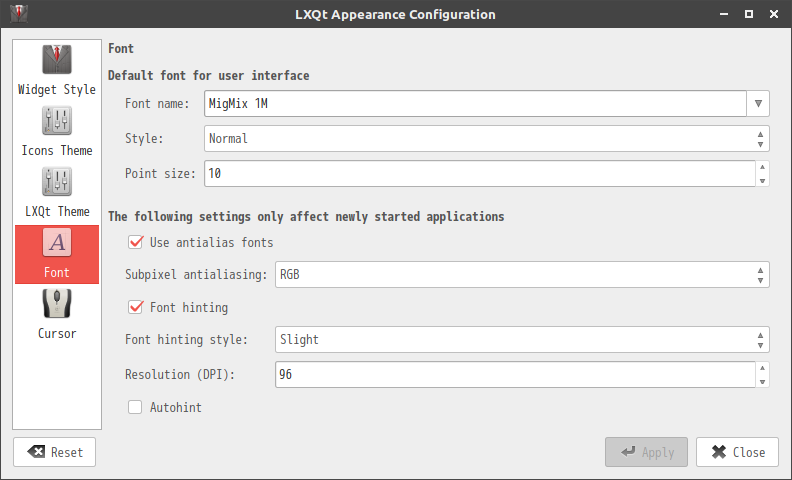Viewport: 792px width, 480px height.
Task: Disable the Use antialias fonts checkbox
Action: pos(135,243)
